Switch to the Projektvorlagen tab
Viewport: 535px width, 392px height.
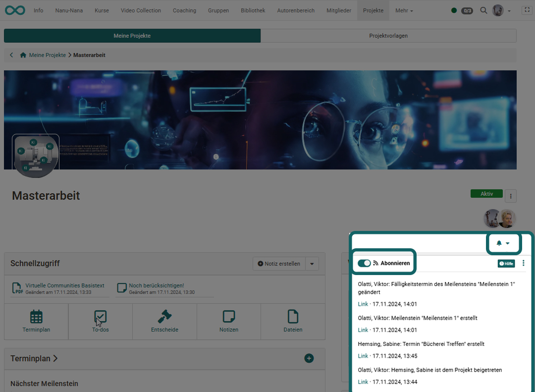[388, 36]
